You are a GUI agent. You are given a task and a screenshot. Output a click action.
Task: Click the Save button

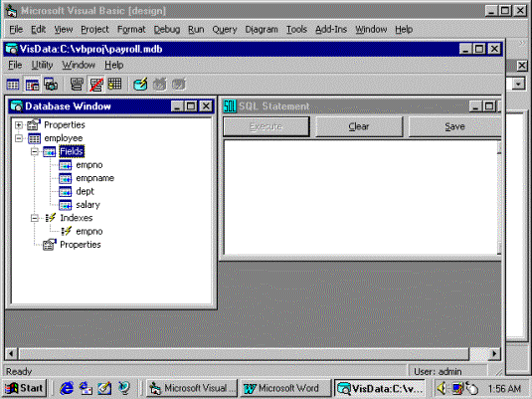tap(454, 126)
